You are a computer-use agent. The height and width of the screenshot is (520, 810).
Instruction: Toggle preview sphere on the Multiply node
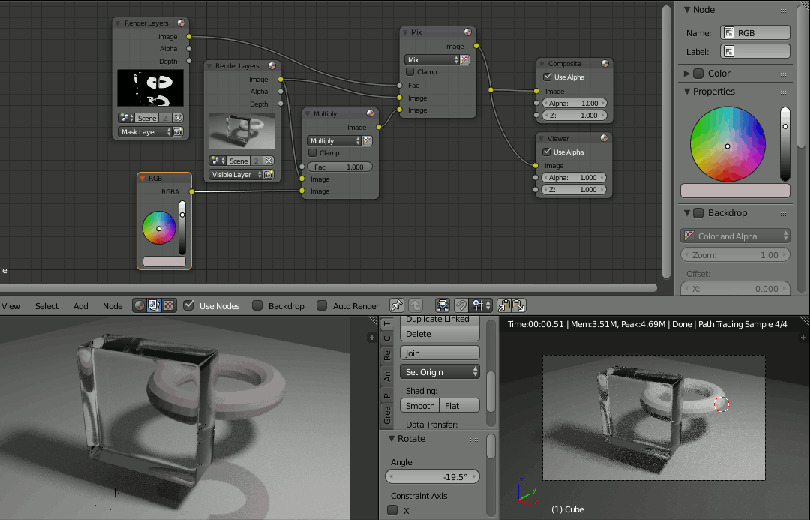[370, 113]
